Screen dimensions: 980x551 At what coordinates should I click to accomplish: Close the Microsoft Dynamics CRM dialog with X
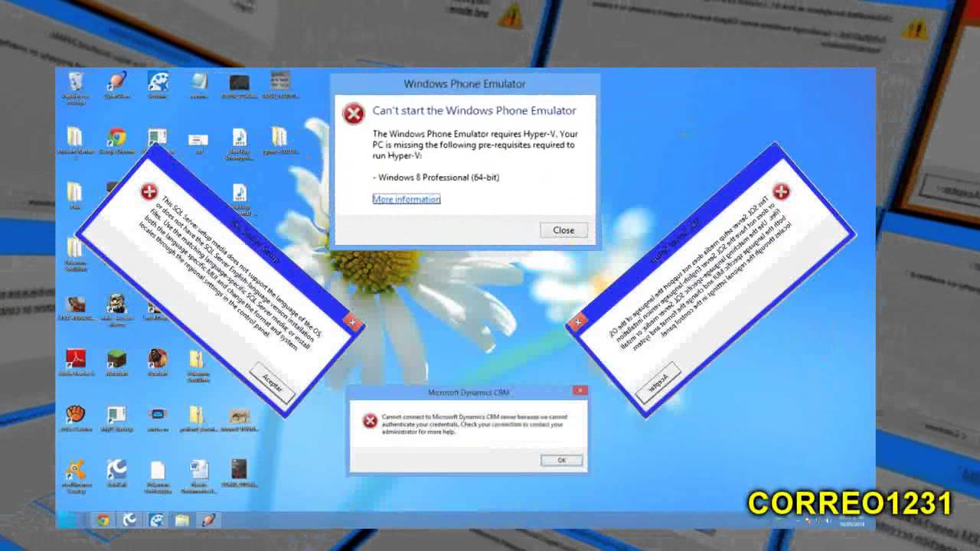click(580, 390)
